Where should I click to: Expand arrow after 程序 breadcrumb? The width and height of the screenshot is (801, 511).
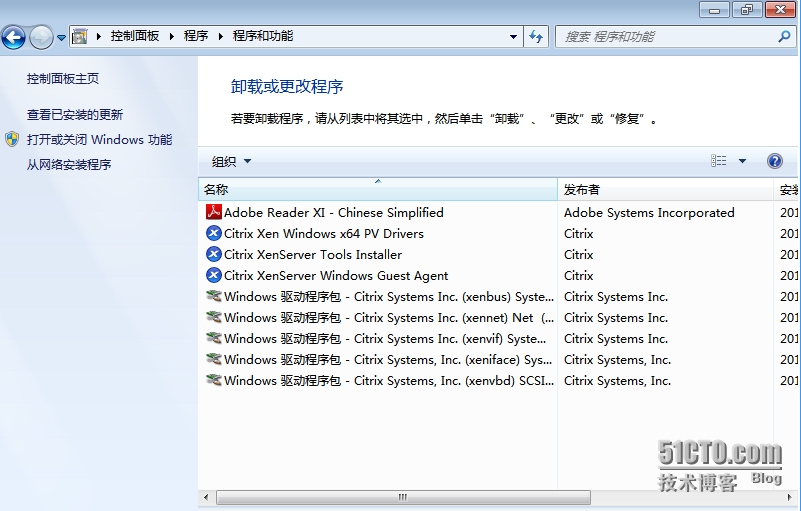pos(221,36)
